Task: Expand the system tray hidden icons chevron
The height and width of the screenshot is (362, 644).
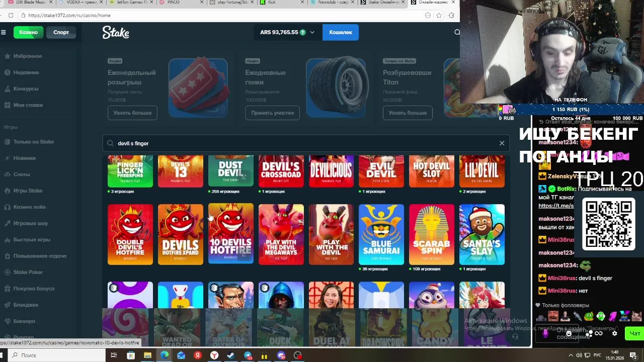Action: (571, 355)
